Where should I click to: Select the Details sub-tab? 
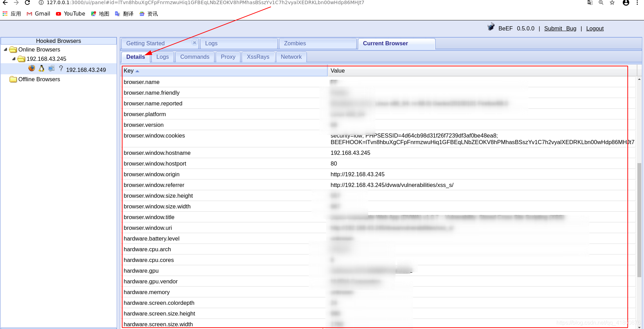click(x=136, y=57)
